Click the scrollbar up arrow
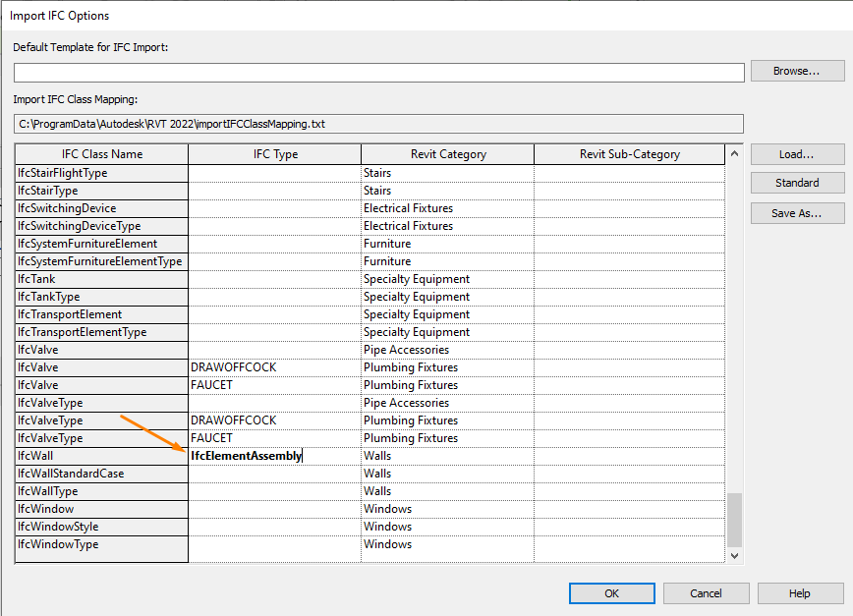This screenshot has height=616, width=853. [x=733, y=154]
